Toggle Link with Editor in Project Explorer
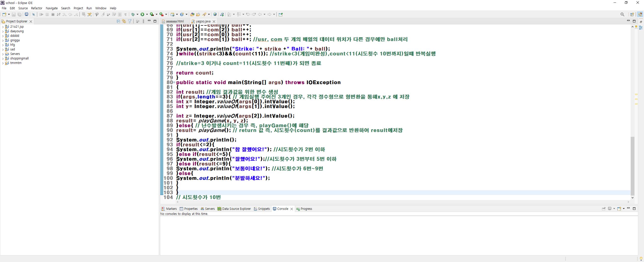This screenshot has height=262, width=644. click(x=124, y=21)
